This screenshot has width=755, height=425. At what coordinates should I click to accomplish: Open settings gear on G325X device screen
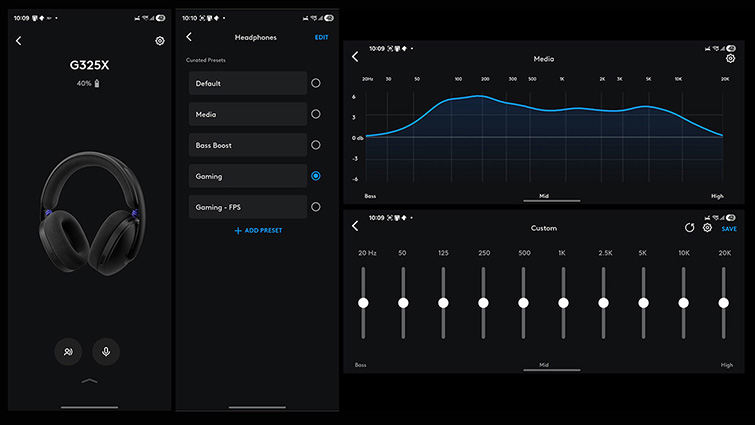(160, 41)
